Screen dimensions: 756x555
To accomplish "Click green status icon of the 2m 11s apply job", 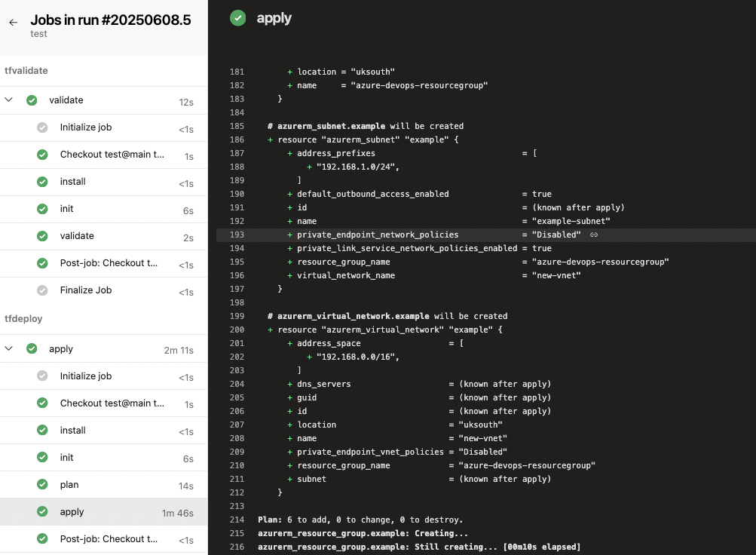I will tap(32, 349).
